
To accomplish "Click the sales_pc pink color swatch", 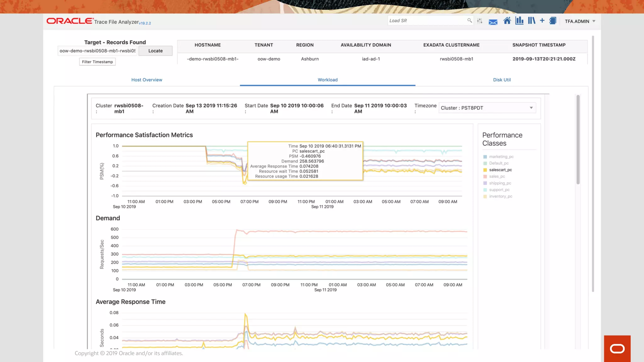I will pyautogui.click(x=485, y=176).
